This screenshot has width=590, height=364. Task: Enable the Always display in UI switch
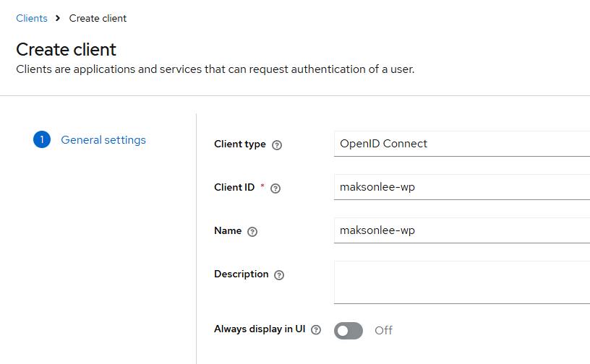(x=349, y=330)
